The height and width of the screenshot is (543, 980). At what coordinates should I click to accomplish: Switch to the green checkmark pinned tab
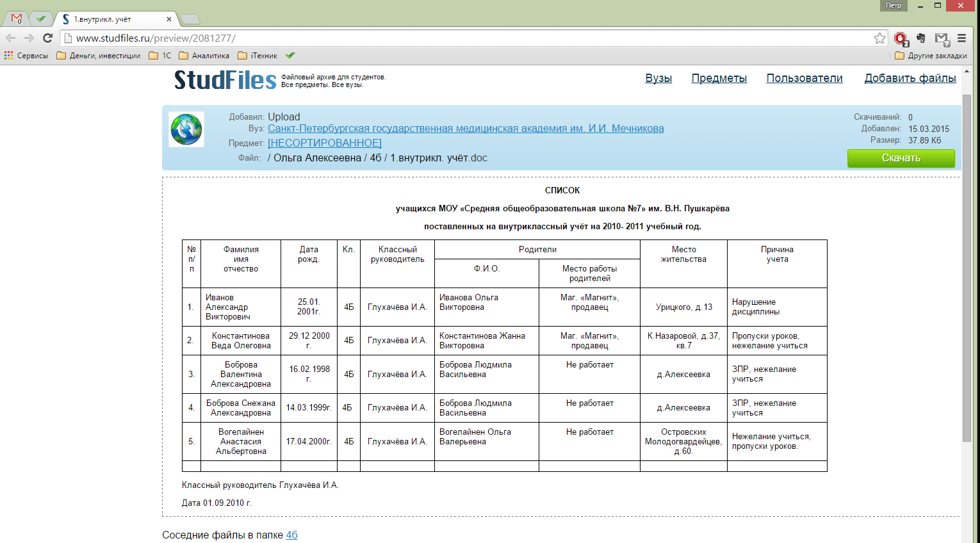[41, 19]
